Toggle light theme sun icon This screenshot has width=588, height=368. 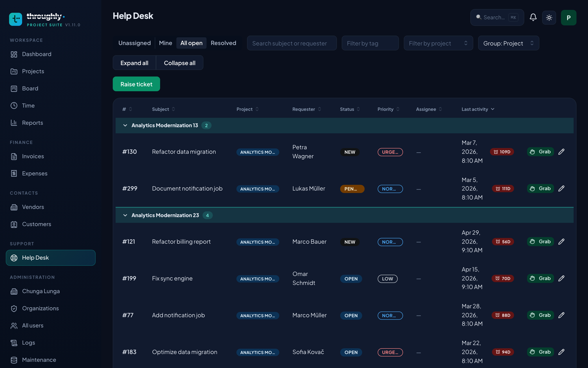(549, 18)
